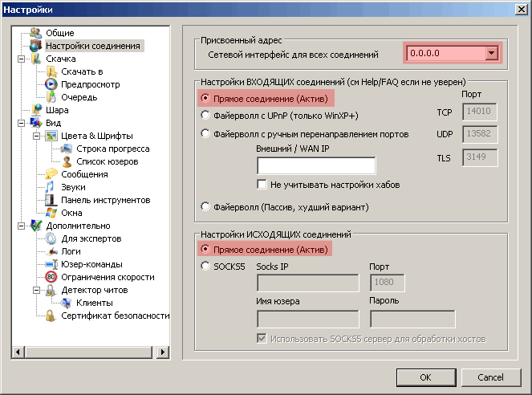The width and height of the screenshot is (532, 395).
Task: Click the Сообщения speech bubble icon
Action: point(51,174)
